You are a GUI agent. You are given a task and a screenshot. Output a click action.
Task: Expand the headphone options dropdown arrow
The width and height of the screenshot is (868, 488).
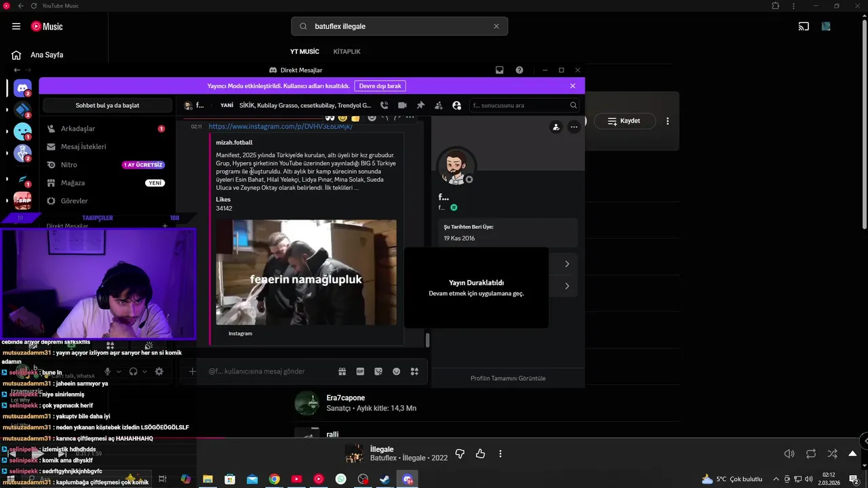[x=144, y=371]
